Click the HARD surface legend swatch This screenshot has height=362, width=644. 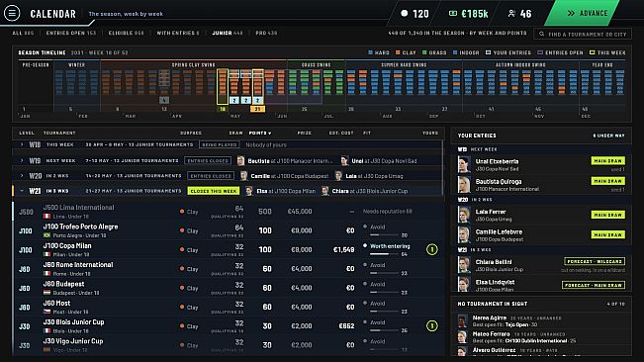(x=370, y=52)
